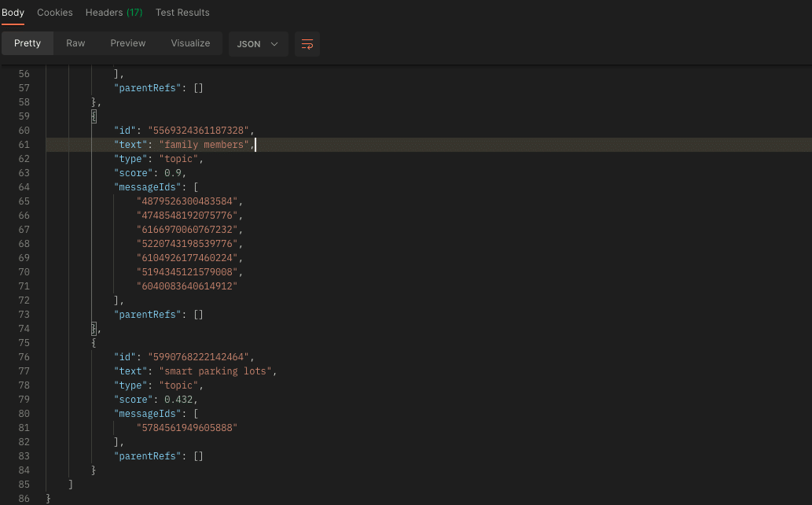The height and width of the screenshot is (505, 812).
Task: Switch response view to Raw
Action: point(75,43)
